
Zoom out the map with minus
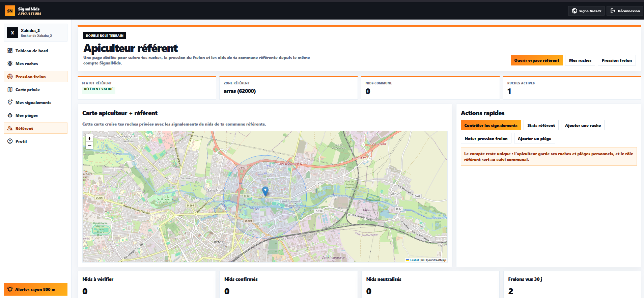tap(89, 145)
